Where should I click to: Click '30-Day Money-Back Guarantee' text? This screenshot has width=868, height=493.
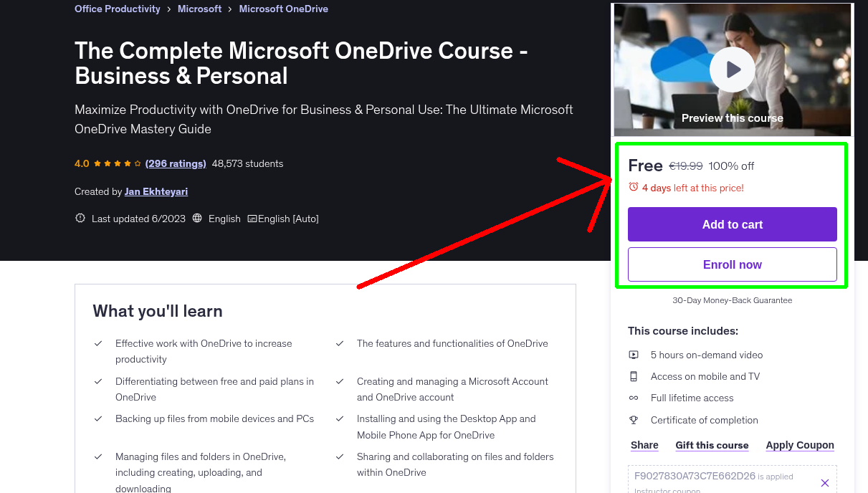point(733,300)
